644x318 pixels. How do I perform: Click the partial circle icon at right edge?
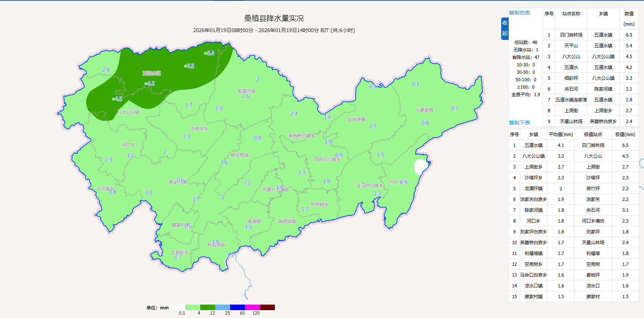point(641,163)
